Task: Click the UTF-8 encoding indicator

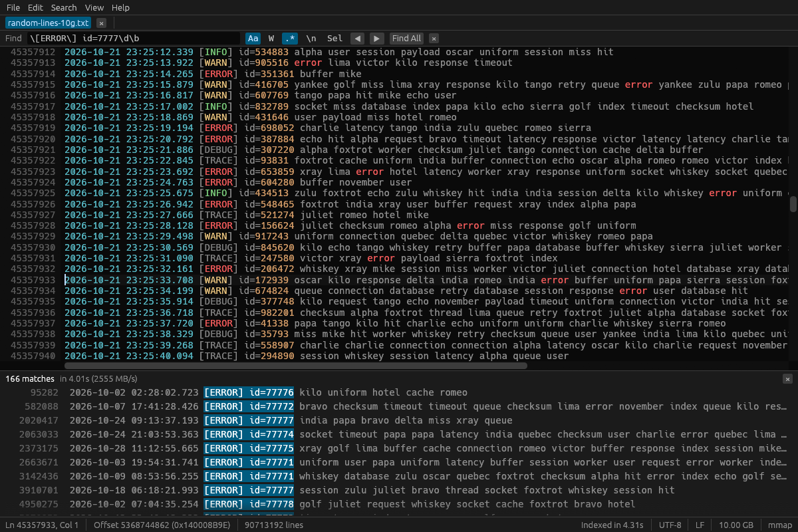Action: pos(670,525)
